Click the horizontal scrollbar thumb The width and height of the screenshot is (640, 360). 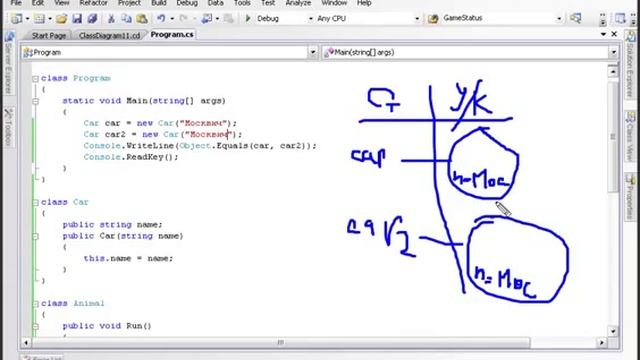(281, 342)
